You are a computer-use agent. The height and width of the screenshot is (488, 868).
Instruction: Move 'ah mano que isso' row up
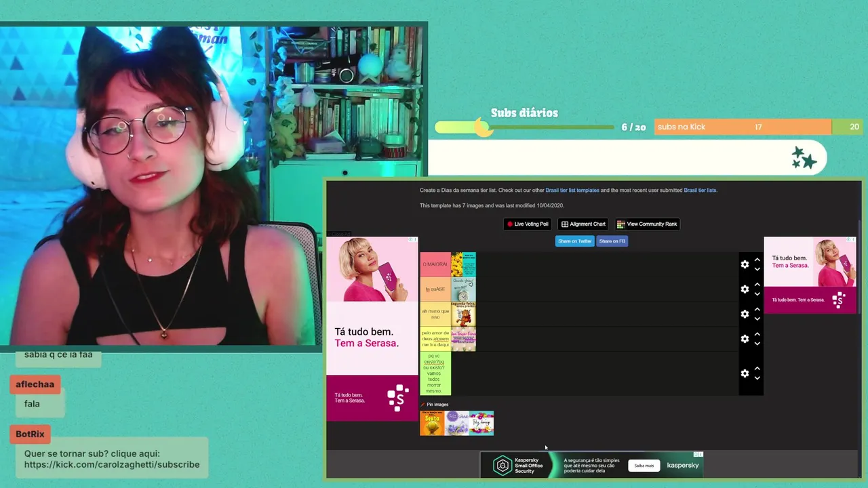pos(757,309)
